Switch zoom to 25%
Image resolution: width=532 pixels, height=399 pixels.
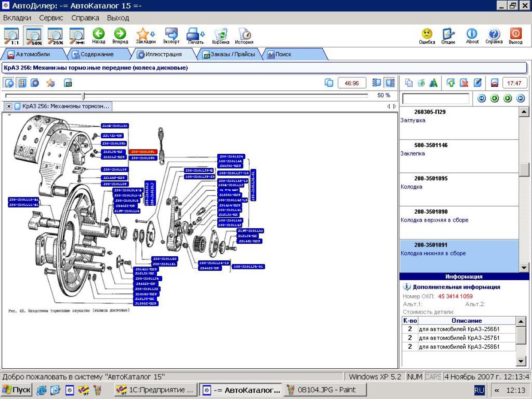pyautogui.click(x=55, y=36)
